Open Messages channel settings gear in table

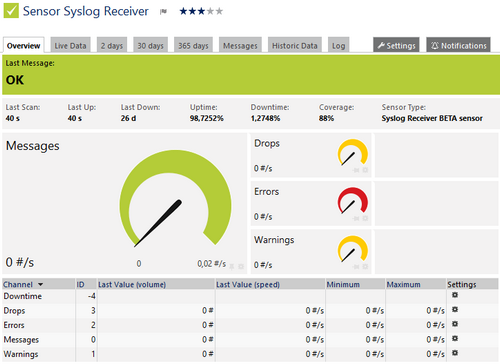pos(455,338)
